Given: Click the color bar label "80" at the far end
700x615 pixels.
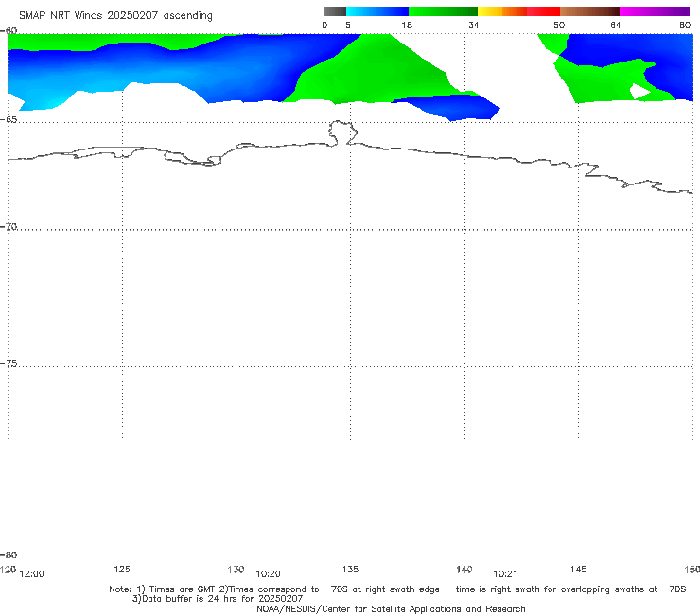Looking at the screenshot, I should click(x=685, y=25).
